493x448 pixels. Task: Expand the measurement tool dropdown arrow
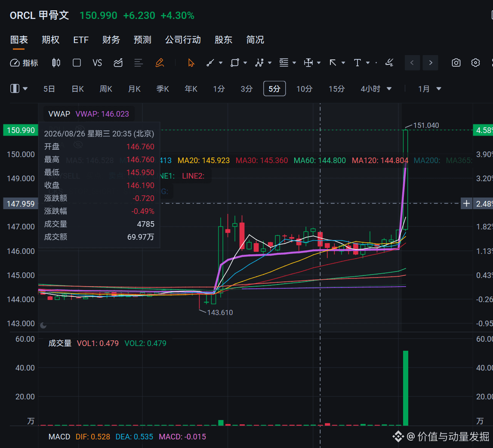coord(319,63)
